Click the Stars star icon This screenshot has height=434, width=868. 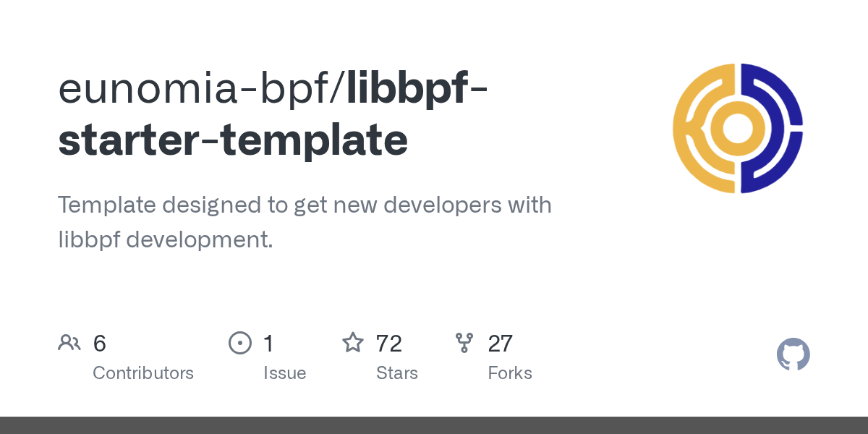pyautogui.click(x=352, y=342)
